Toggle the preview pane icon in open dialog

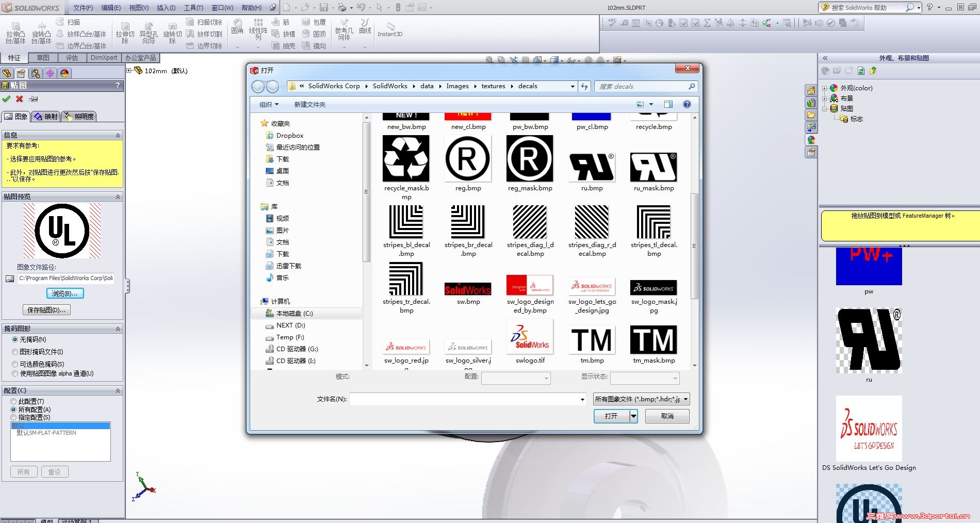pyautogui.click(x=668, y=104)
